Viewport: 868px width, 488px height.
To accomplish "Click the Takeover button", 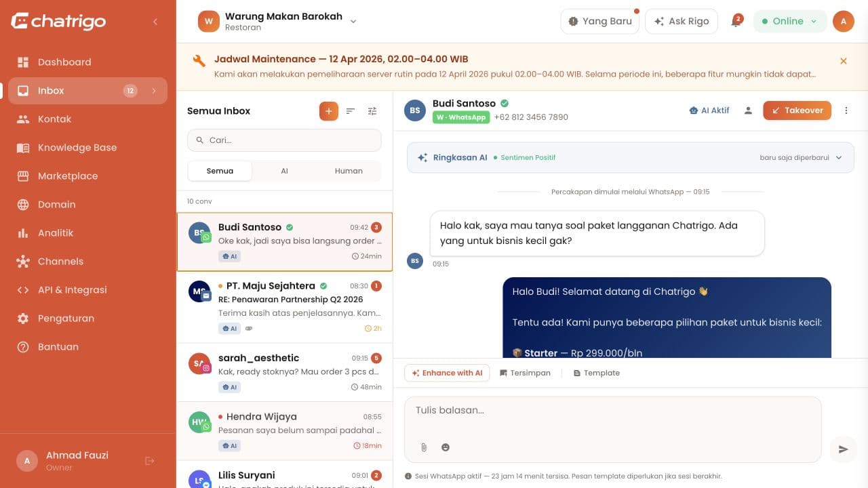I will [797, 110].
